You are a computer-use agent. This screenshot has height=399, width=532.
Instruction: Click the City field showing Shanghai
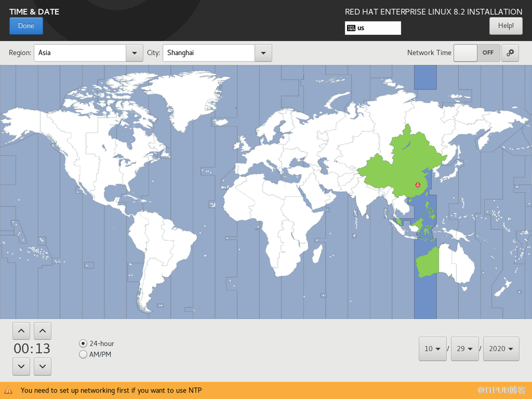[x=209, y=53]
